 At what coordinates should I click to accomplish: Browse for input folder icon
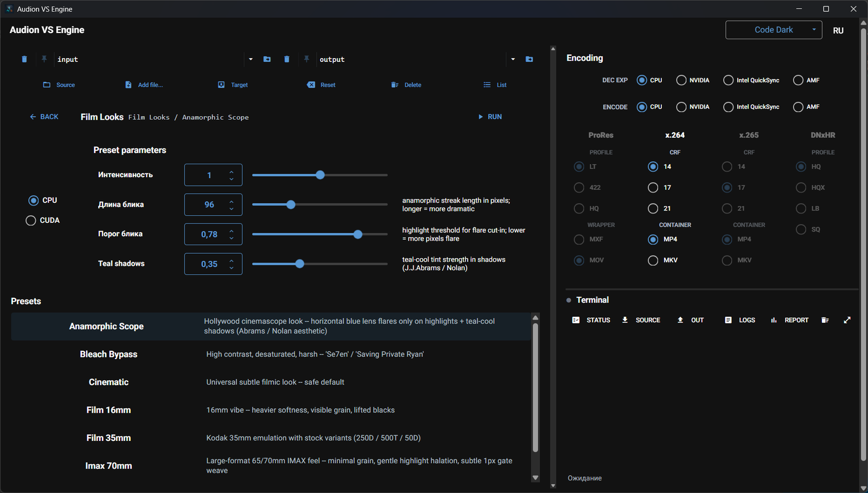(267, 59)
